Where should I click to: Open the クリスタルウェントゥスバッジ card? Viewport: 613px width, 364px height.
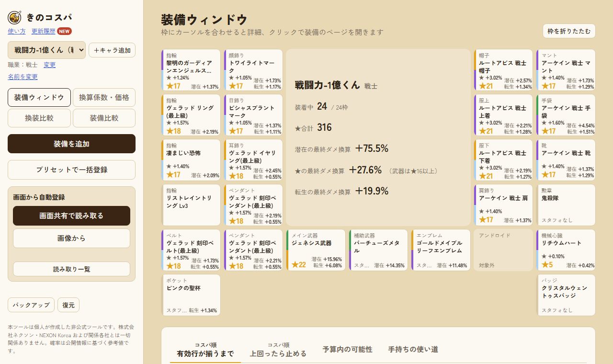566,295
